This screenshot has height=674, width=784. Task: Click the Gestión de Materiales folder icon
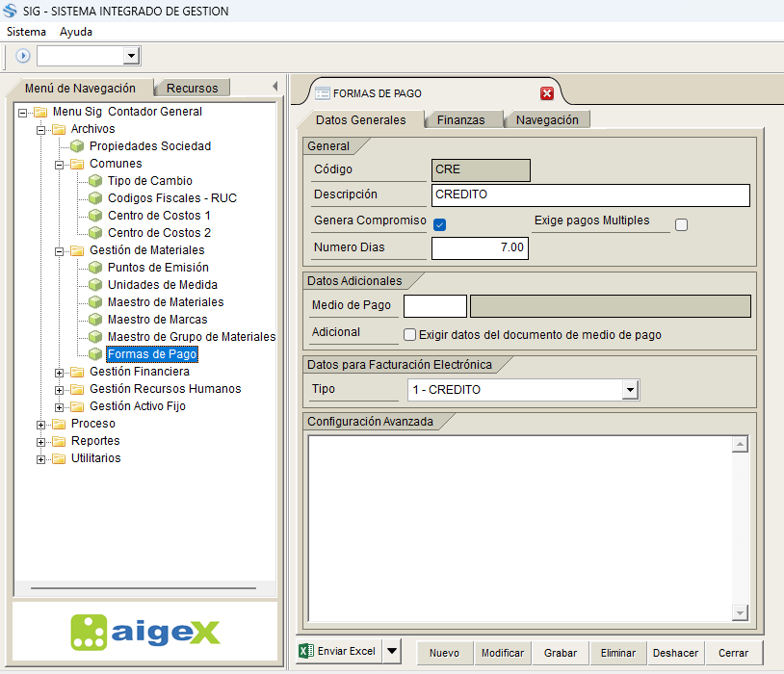(x=77, y=250)
